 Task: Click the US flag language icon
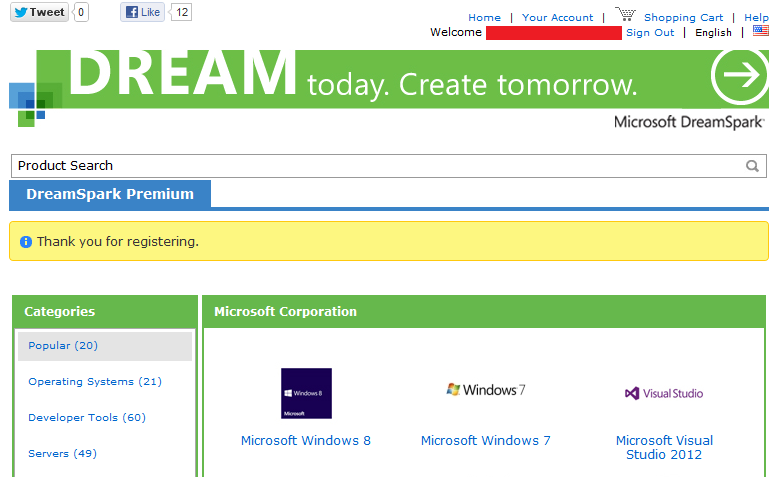pyautogui.click(x=761, y=30)
